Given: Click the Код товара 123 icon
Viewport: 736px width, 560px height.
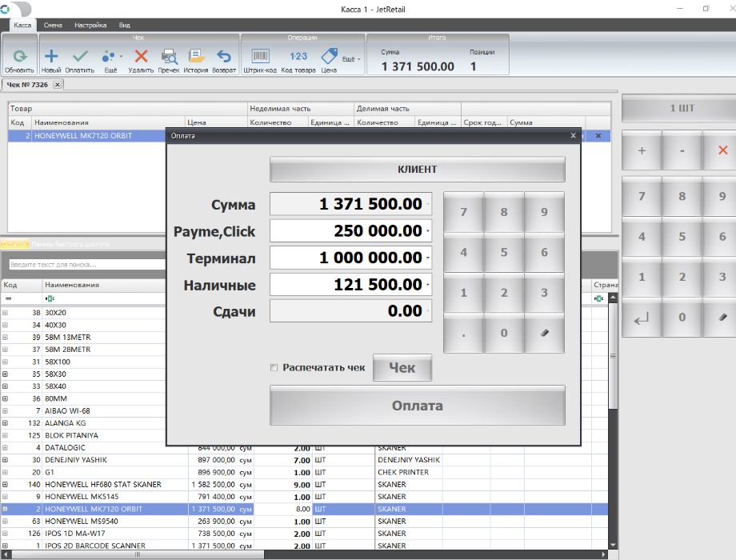Looking at the screenshot, I should pyautogui.click(x=298, y=56).
